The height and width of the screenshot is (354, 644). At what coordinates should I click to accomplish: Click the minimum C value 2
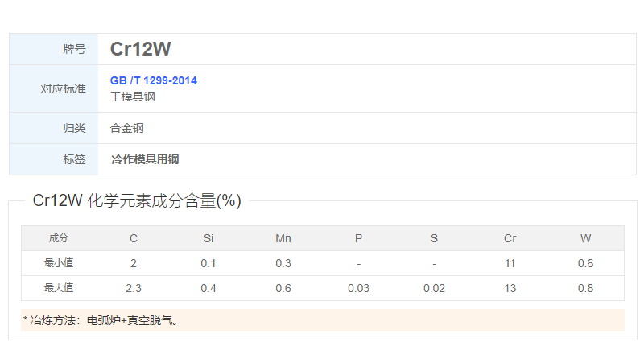pyautogui.click(x=134, y=263)
